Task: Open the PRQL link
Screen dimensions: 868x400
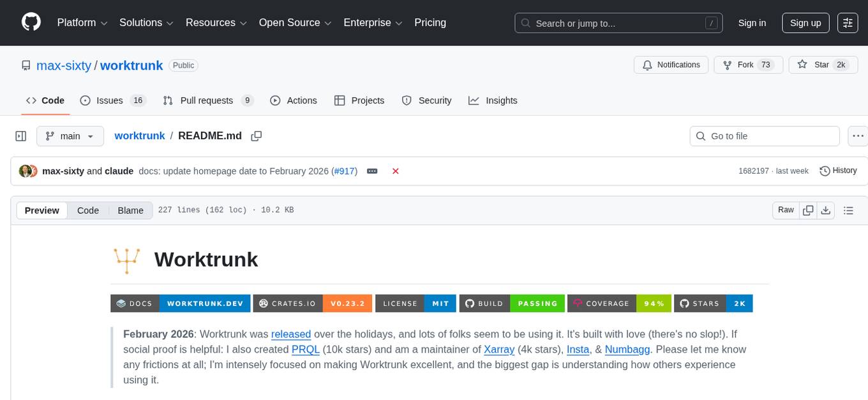Action: [305, 350]
